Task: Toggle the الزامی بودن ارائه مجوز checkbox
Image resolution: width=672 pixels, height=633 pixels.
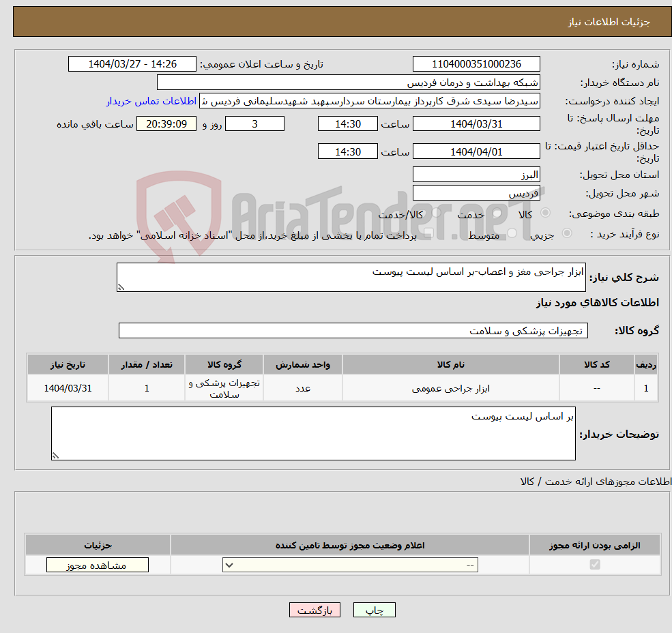Action: click(595, 564)
